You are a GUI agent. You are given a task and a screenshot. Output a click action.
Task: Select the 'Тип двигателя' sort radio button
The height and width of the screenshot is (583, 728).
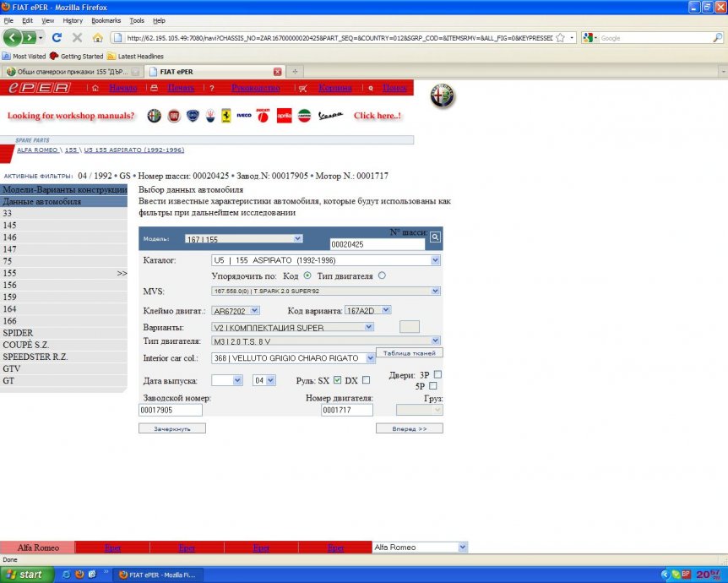click(x=382, y=275)
